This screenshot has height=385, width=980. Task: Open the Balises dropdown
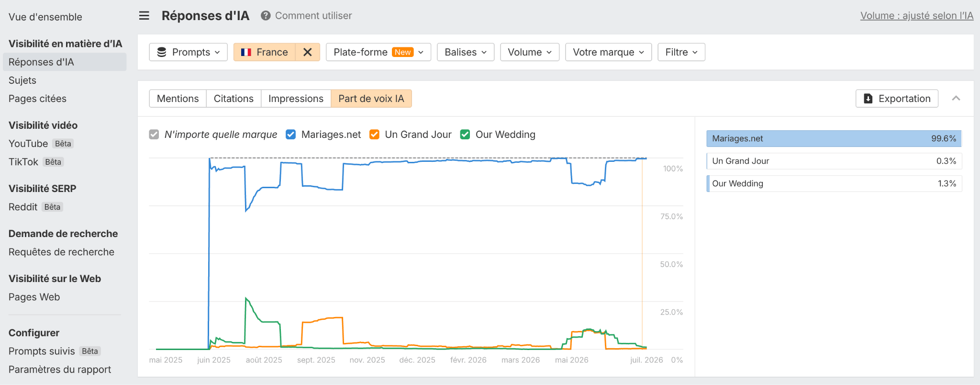[x=466, y=52]
